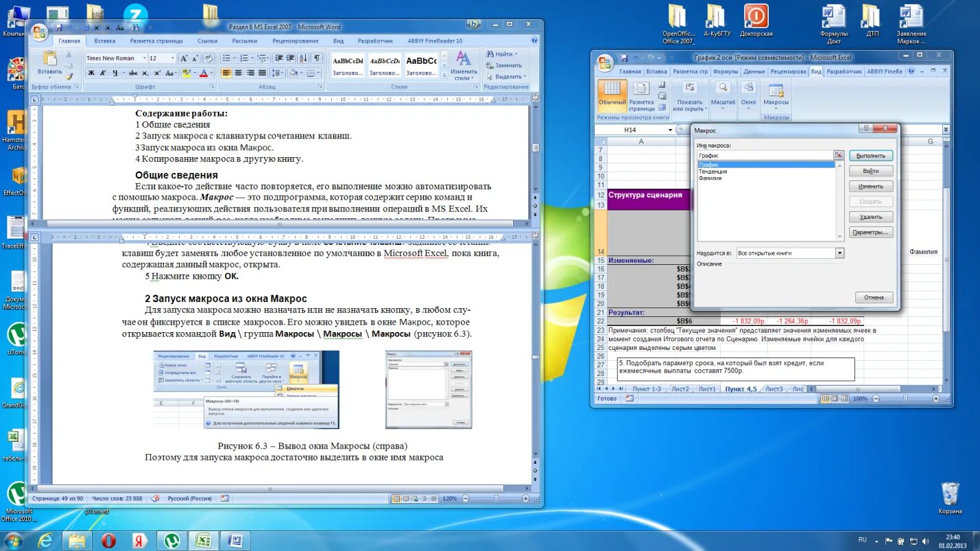This screenshot has height=551, width=980.
Task: Click the numbered list icon in Word
Action: [244, 58]
